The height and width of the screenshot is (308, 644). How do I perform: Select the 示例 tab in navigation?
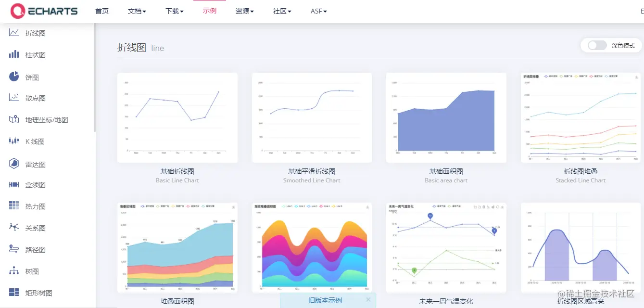pos(210,11)
